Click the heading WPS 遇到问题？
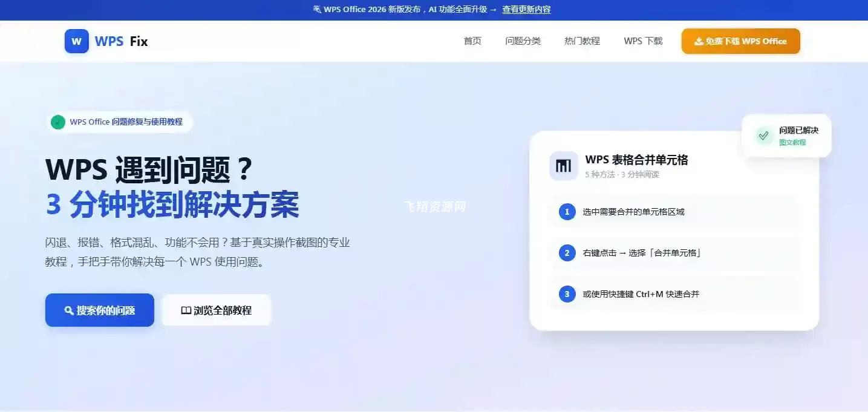Image resolution: width=868 pixels, height=412 pixels. click(x=149, y=170)
